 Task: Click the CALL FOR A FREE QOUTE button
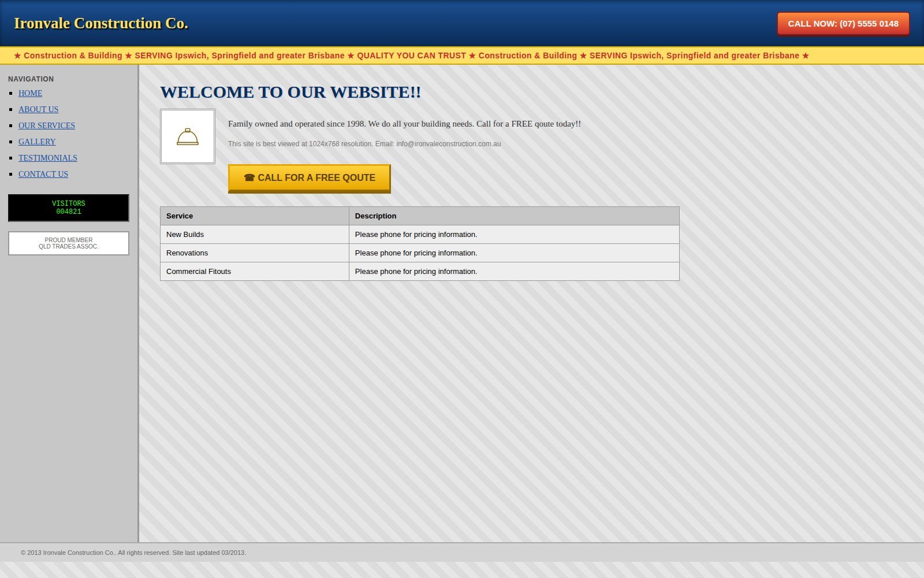point(310,179)
